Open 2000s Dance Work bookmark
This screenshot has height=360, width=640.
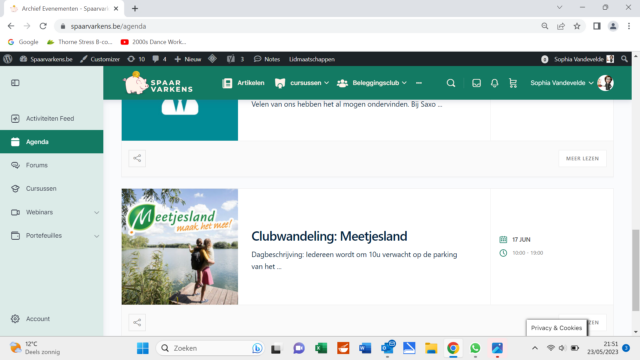153,42
